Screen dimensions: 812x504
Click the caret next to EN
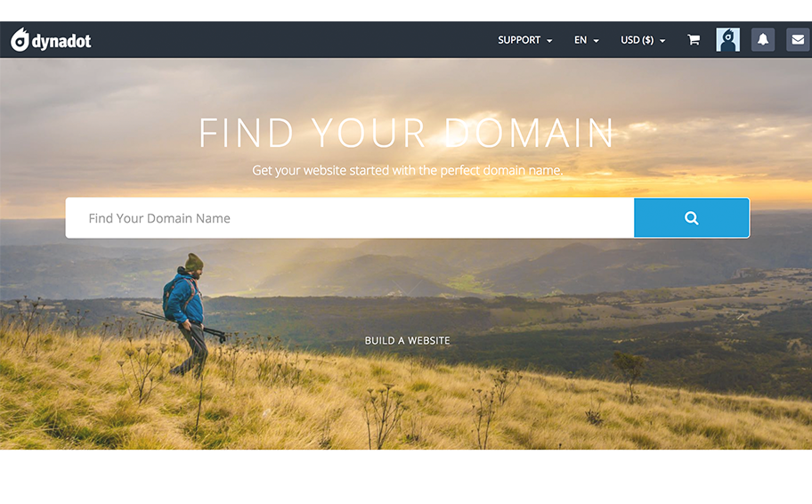point(596,41)
